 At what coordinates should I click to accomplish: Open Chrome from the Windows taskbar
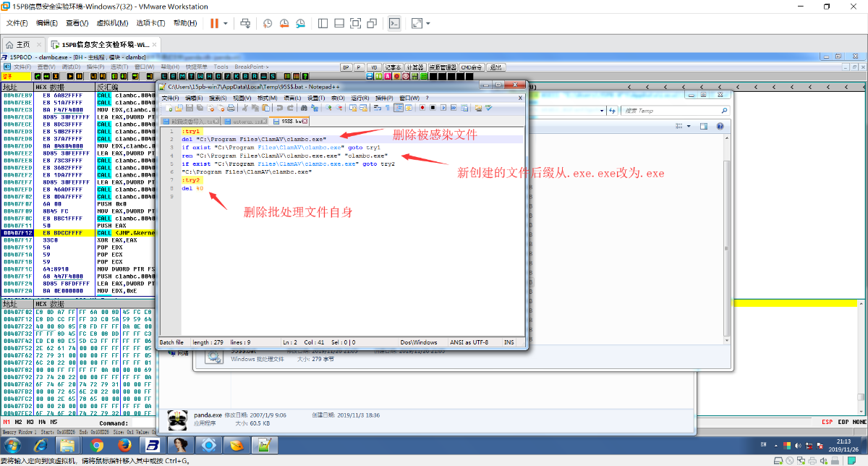point(97,444)
